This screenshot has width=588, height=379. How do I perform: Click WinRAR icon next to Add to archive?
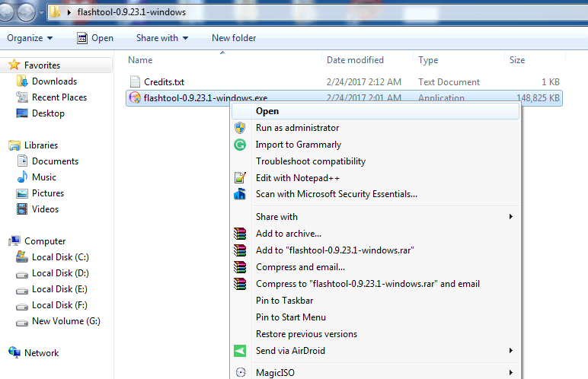[240, 234]
